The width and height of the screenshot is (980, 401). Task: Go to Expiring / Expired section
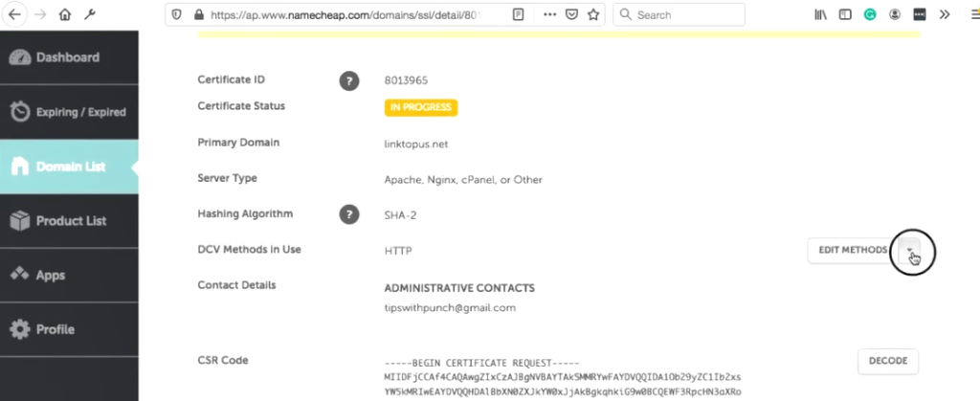click(x=69, y=112)
